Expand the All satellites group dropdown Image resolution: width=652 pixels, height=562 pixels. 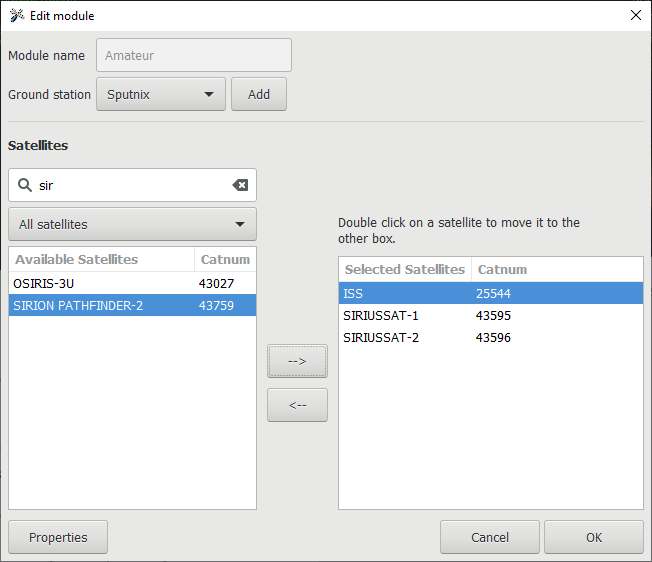132,224
